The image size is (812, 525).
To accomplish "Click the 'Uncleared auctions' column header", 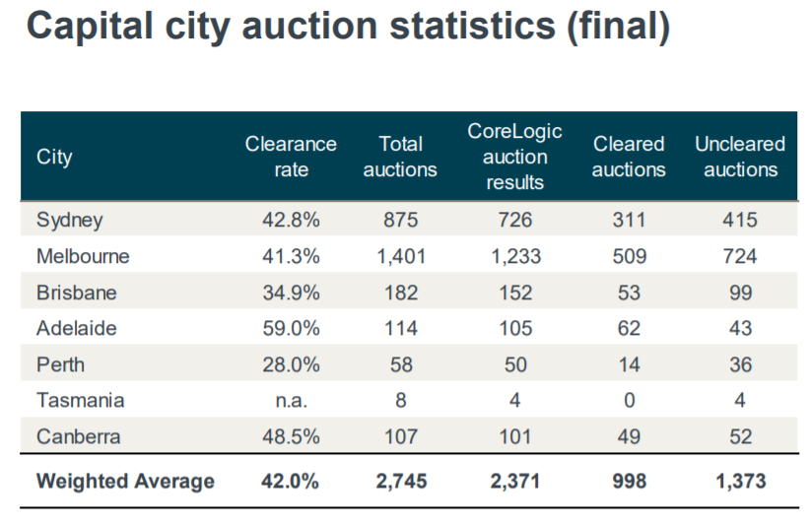I will pyautogui.click(x=740, y=157).
